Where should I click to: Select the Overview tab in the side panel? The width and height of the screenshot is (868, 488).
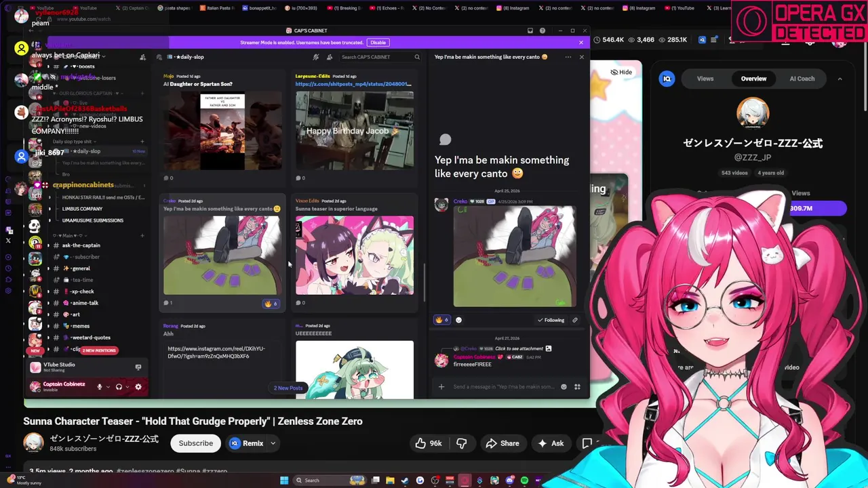[x=753, y=79]
